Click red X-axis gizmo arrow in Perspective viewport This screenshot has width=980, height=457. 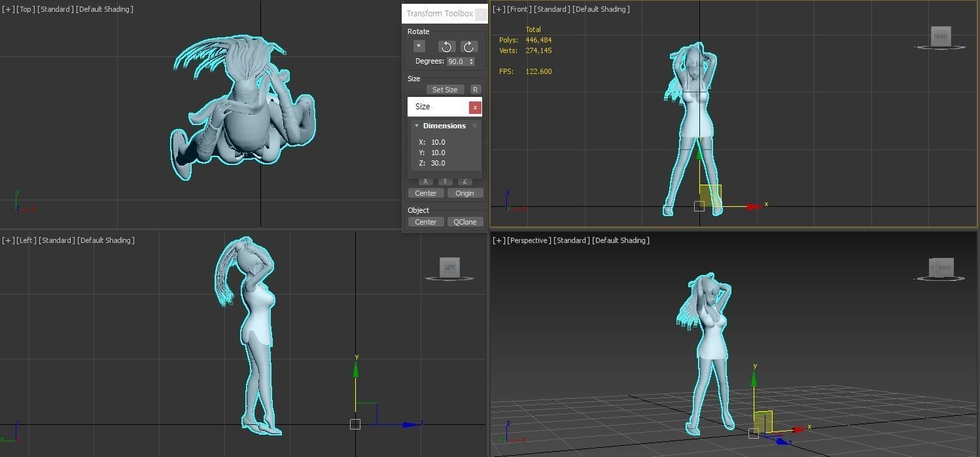(x=798, y=430)
